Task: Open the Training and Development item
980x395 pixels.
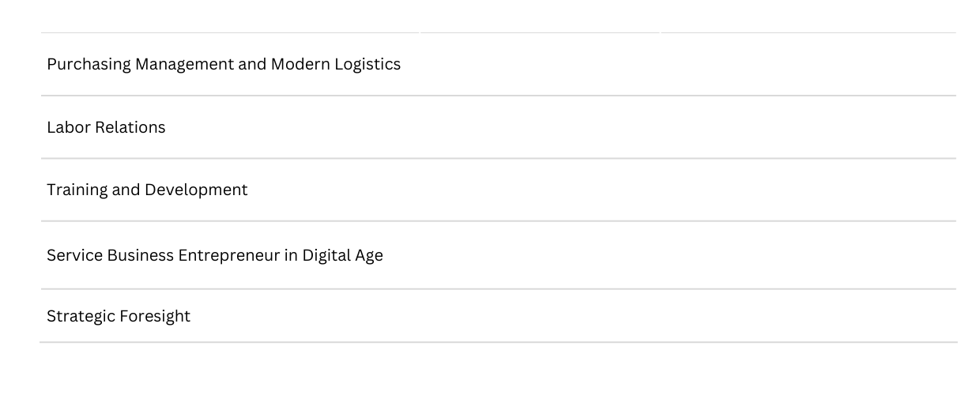Action: click(x=147, y=190)
